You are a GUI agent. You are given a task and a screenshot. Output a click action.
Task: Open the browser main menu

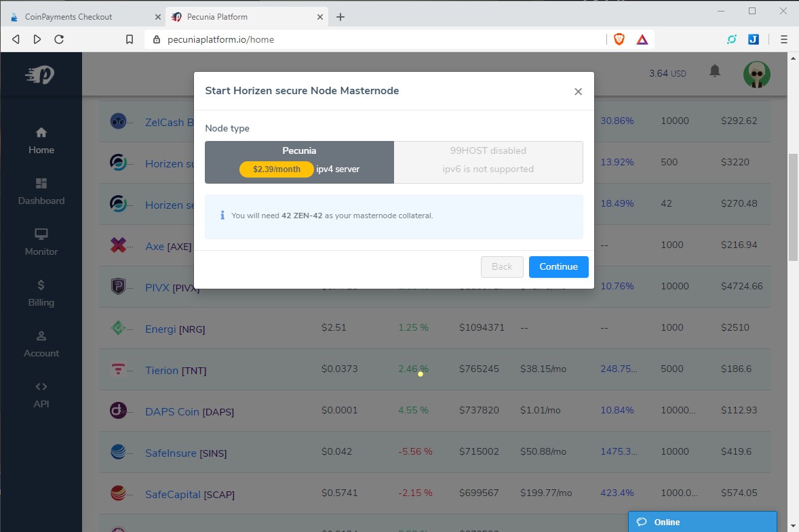[783, 39]
